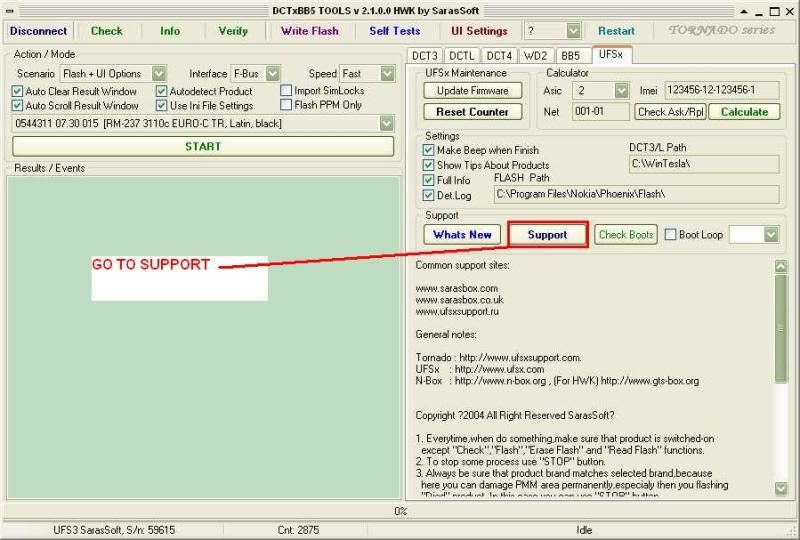This screenshot has height=540, width=800.
Task: Click the Restart button
Action: pyautogui.click(x=616, y=31)
